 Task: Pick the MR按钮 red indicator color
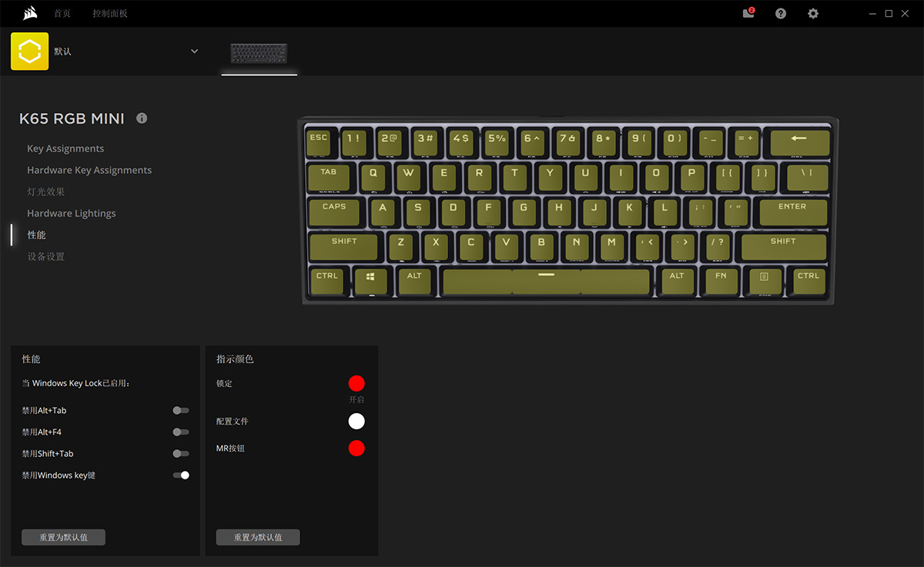[357, 448]
